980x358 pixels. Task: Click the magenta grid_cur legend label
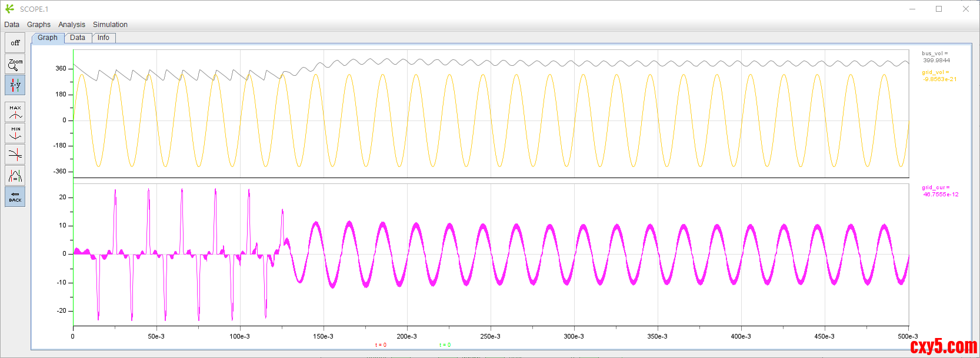click(x=935, y=188)
